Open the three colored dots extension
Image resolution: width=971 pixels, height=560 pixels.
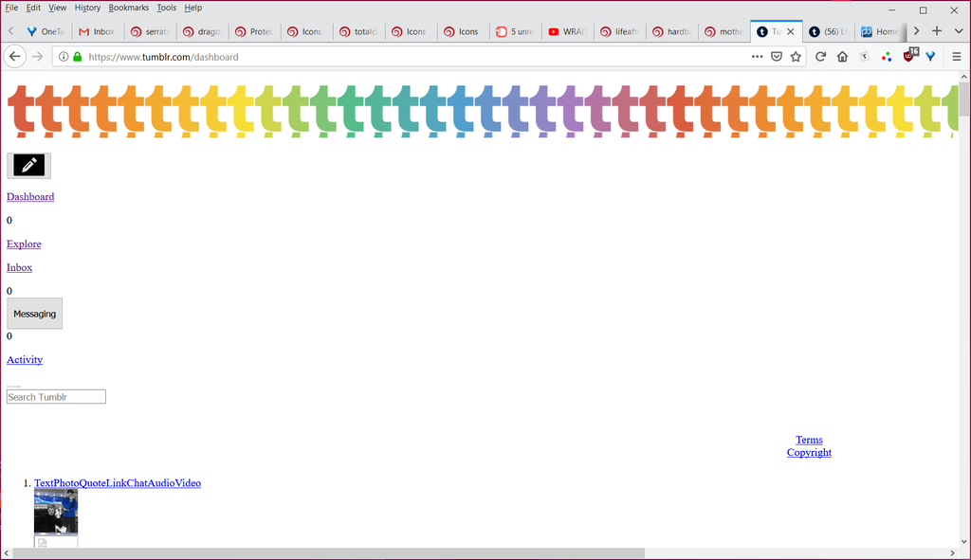(887, 56)
